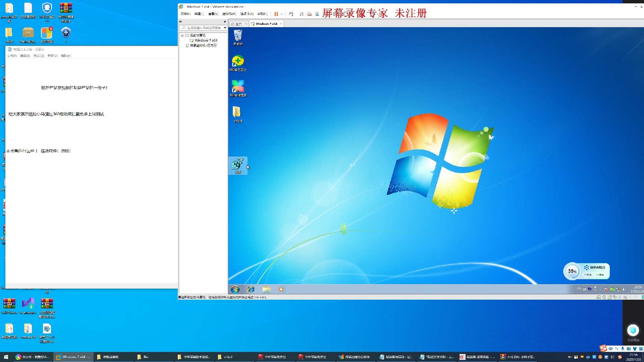The height and width of the screenshot is (362, 644).
Task: Open the 格式 menu in Notepad window
Action: (39, 56)
